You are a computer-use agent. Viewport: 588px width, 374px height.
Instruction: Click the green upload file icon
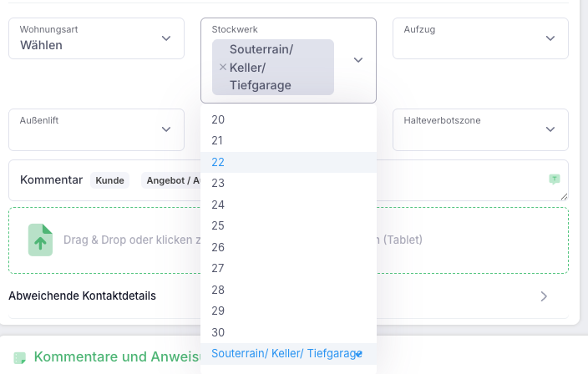40,240
